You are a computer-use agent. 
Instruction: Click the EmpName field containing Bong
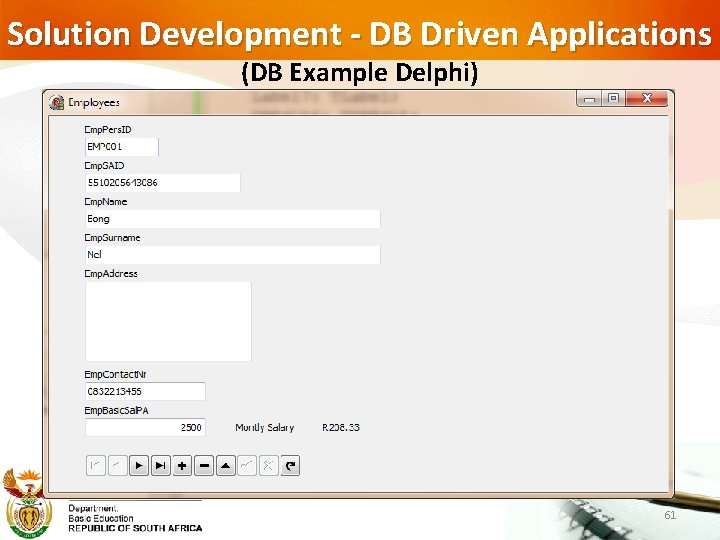(233, 219)
